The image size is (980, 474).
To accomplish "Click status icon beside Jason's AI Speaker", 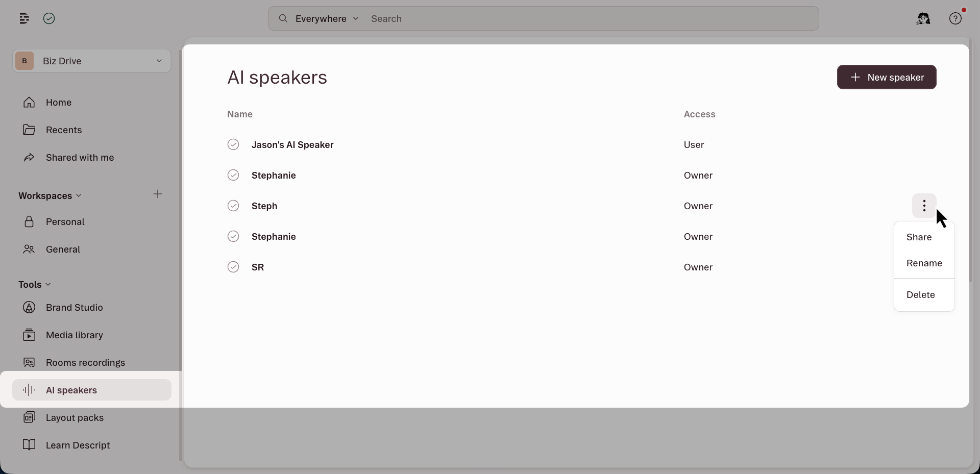I will pos(233,144).
